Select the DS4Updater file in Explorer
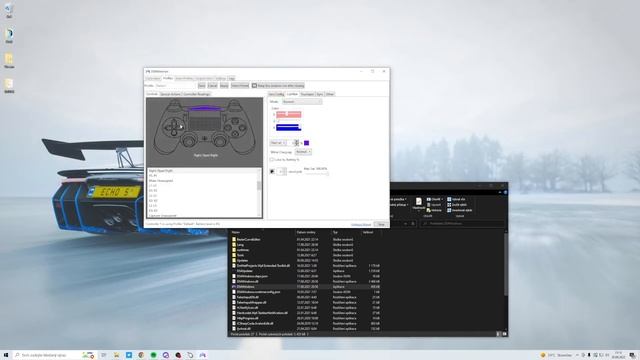This screenshot has height=360, width=640. pos(244,271)
